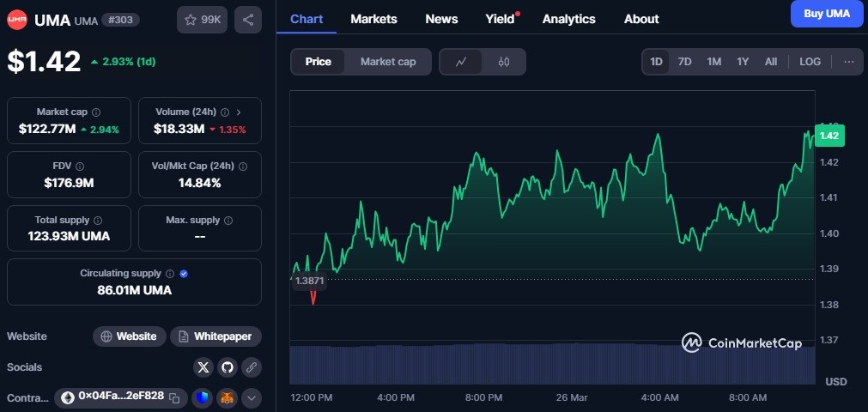This screenshot has height=412, width=868.
Task: Click the blue shield wallet icon
Action: (x=203, y=397)
